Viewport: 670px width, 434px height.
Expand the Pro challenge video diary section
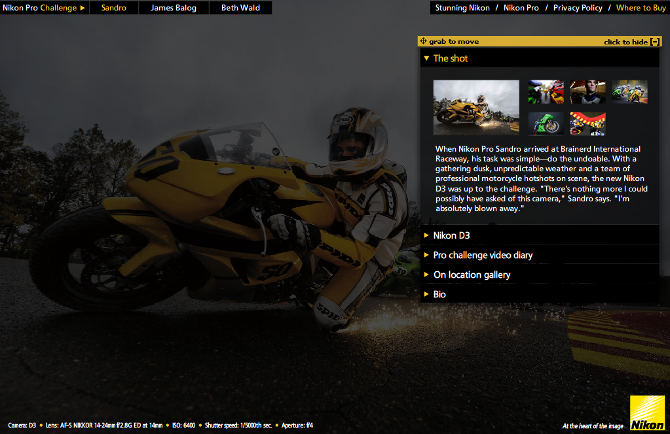point(540,255)
